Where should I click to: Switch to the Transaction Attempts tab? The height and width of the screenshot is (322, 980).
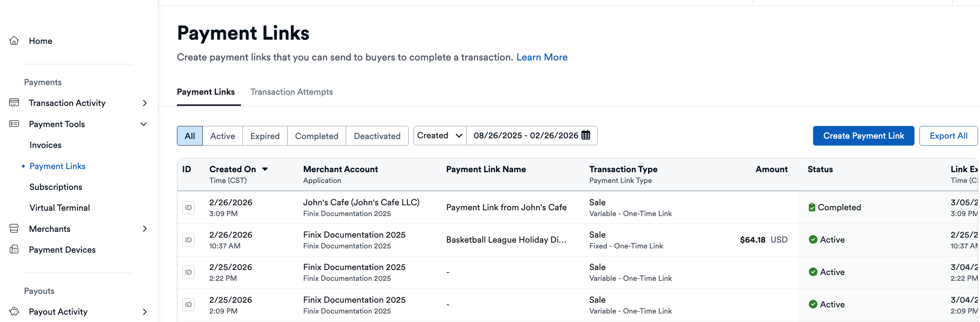coord(291,92)
